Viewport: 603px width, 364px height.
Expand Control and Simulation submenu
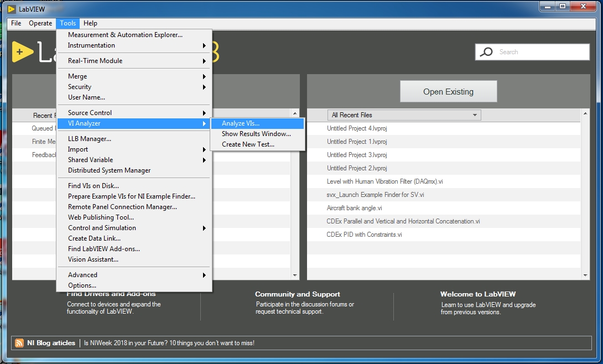(134, 228)
